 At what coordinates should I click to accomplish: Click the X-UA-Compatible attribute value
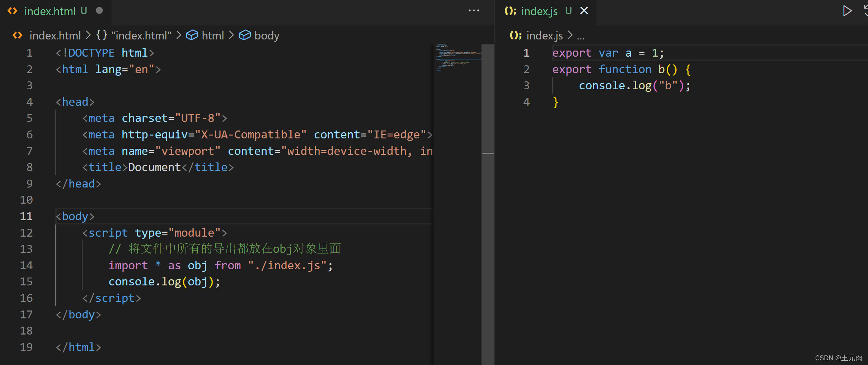[x=250, y=134]
